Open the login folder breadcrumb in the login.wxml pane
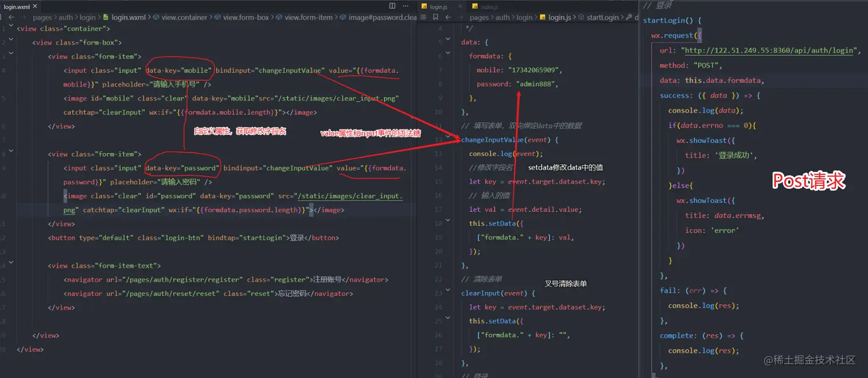The width and height of the screenshot is (868, 378). point(88,17)
